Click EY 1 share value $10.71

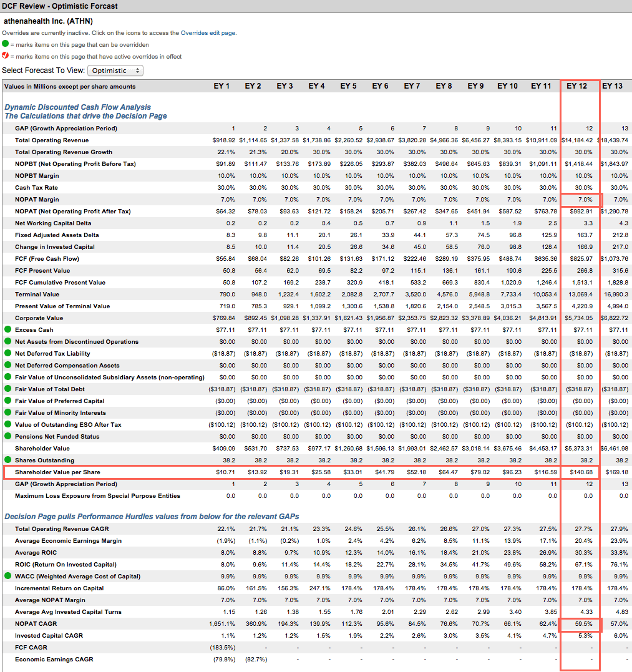pyautogui.click(x=225, y=472)
